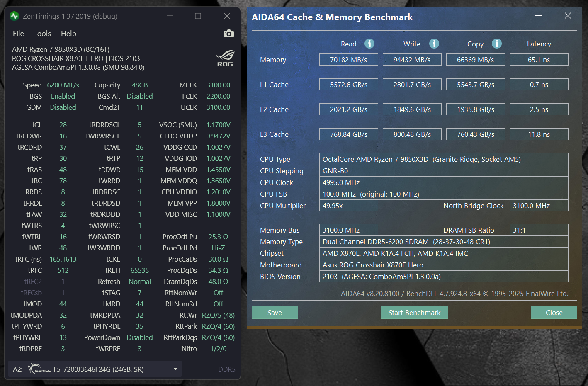Click the CPU Multiplier value 49.95x
Viewport: 588px width, 386px height.
click(x=349, y=206)
